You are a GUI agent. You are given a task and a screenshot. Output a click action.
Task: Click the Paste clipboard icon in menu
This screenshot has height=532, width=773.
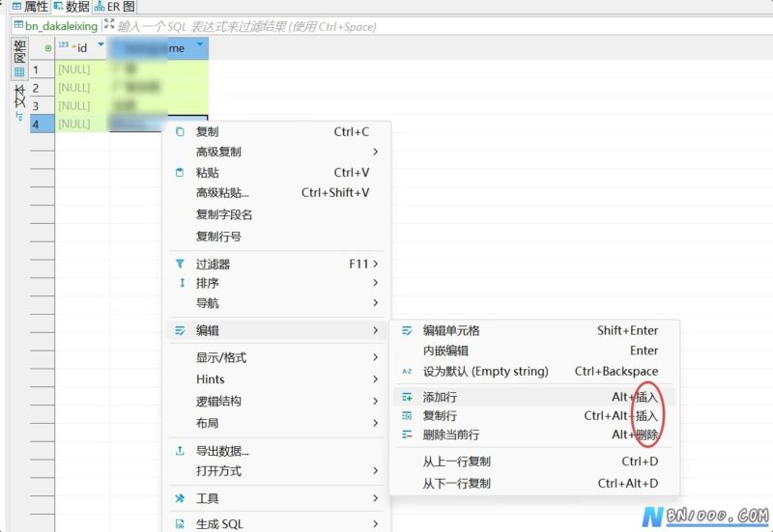pos(180,173)
